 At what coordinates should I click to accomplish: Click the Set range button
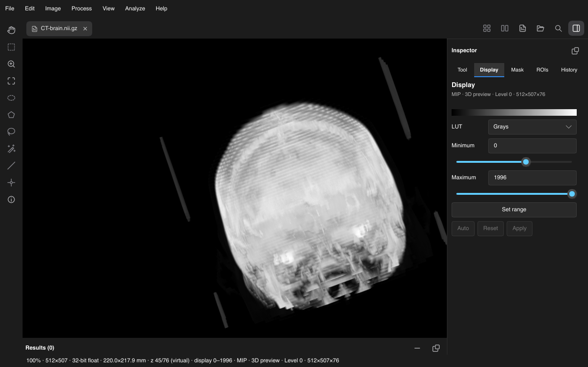coord(514,210)
